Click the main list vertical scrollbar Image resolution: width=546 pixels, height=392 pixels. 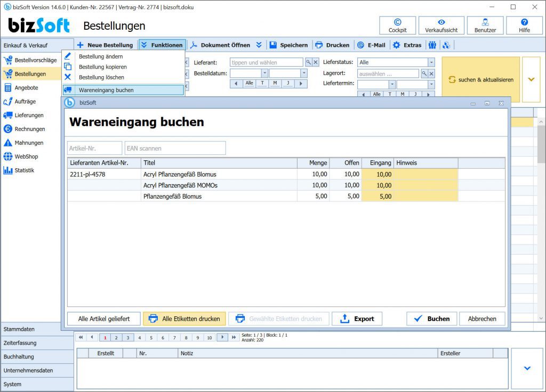click(x=541, y=219)
